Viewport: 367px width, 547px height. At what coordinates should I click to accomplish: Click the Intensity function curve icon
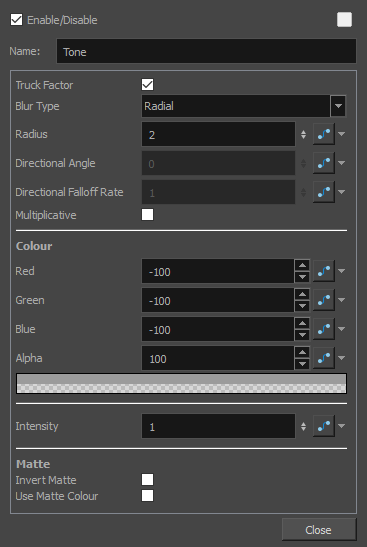pos(324,426)
